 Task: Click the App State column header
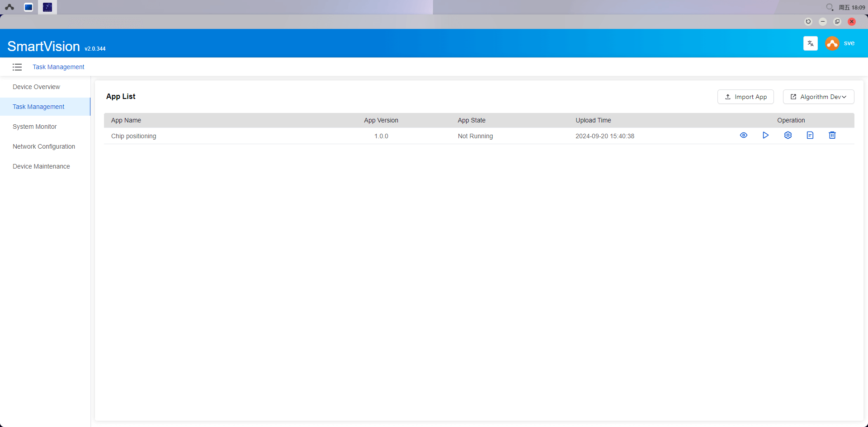pyautogui.click(x=472, y=120)
